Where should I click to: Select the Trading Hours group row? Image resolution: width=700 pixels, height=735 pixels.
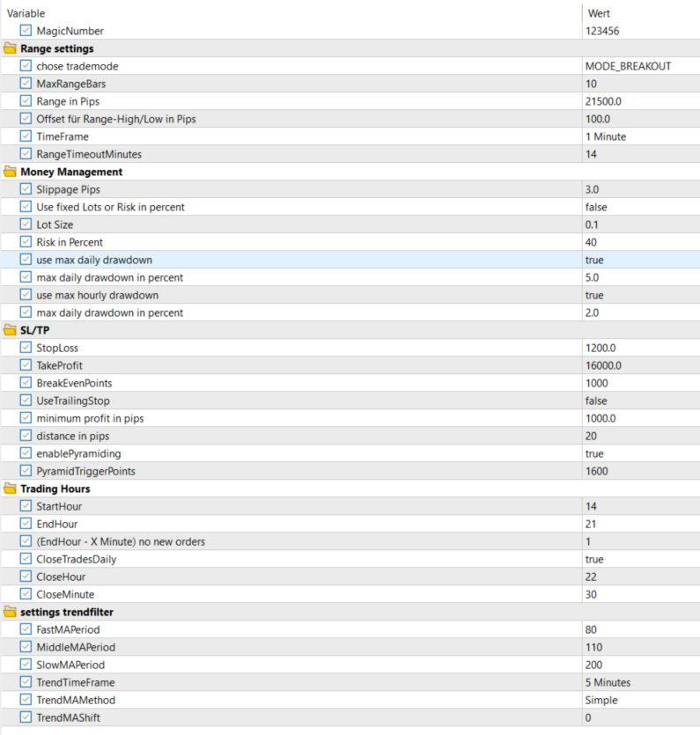coord(350,489)
